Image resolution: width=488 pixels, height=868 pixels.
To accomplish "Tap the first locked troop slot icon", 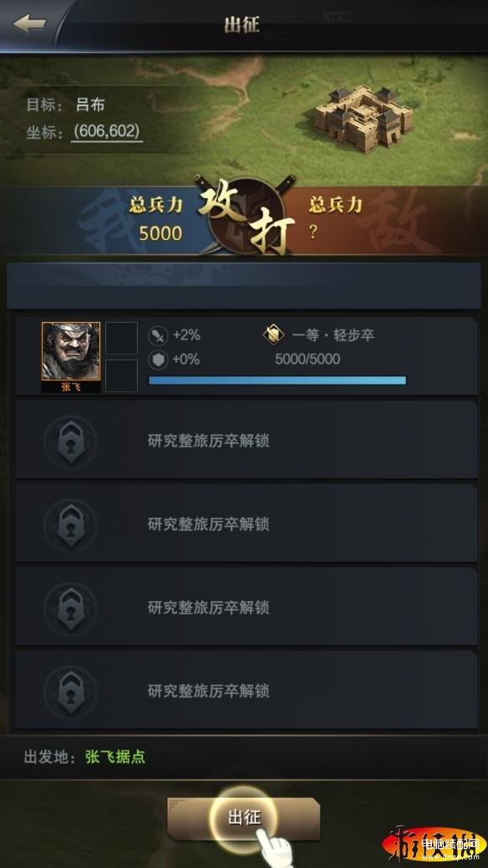I will pyautogui.click(x=70, y=442).
